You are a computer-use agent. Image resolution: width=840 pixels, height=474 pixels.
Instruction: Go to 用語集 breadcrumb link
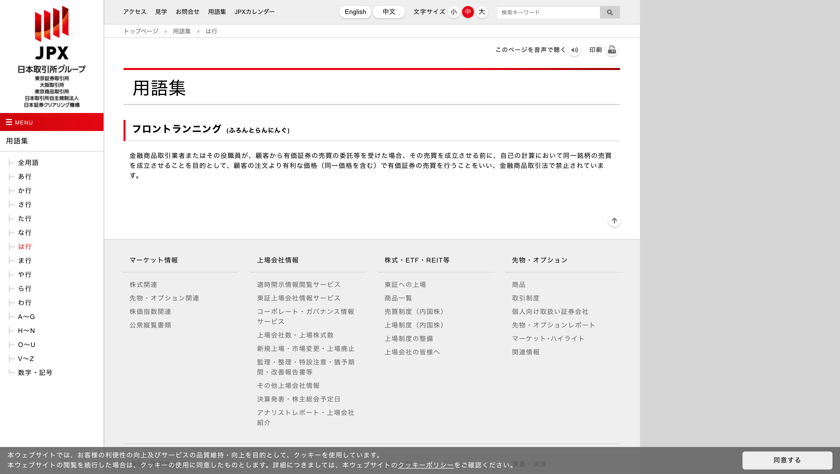[182, 31]
